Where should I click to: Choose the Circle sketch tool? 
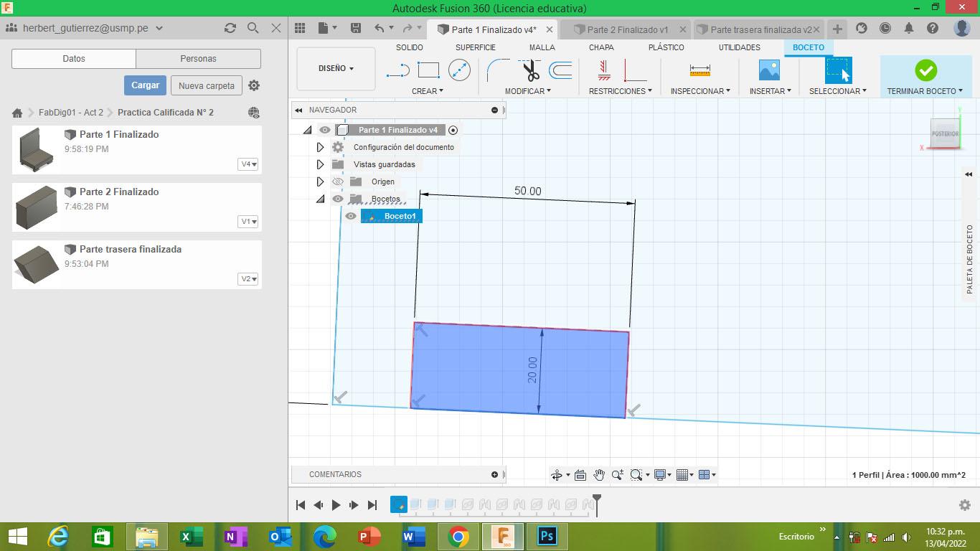459,70
